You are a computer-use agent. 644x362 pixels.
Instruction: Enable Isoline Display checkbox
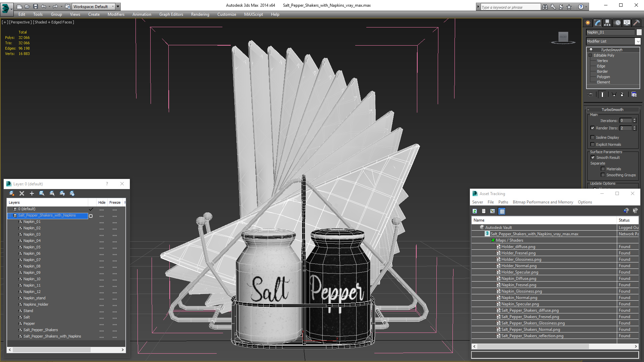click(592, 137)
